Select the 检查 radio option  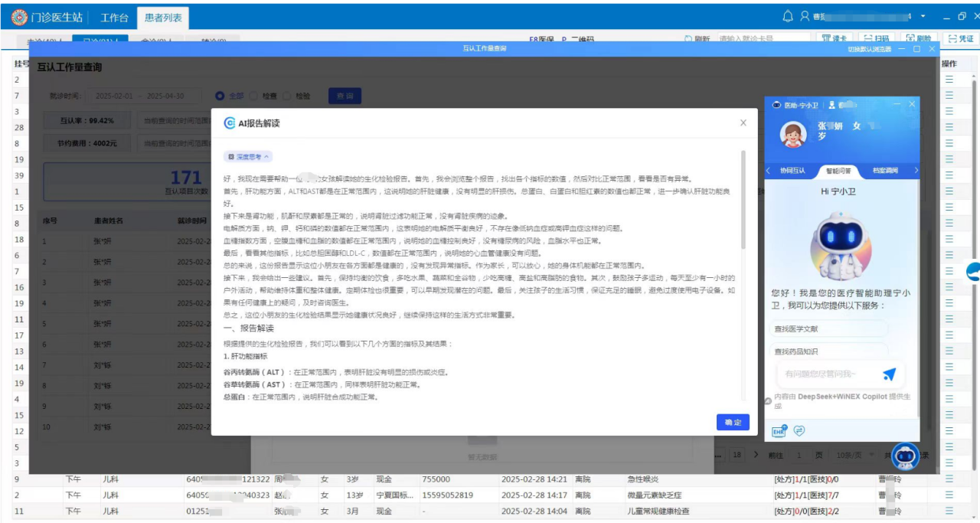pos(254,96)
